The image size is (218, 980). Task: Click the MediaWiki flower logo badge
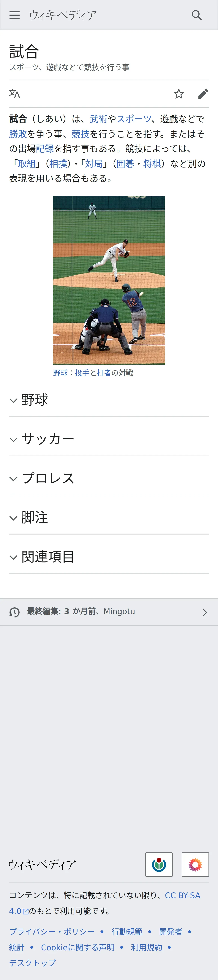pyautogui.click(x=195, y=864)
